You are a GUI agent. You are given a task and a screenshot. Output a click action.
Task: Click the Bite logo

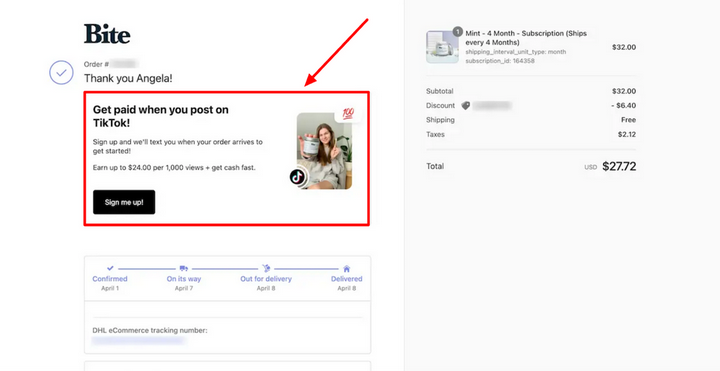(x=107, y=34)
